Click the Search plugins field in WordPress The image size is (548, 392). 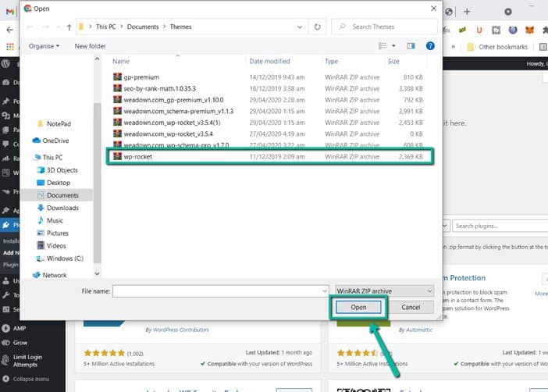pos(500,226)
